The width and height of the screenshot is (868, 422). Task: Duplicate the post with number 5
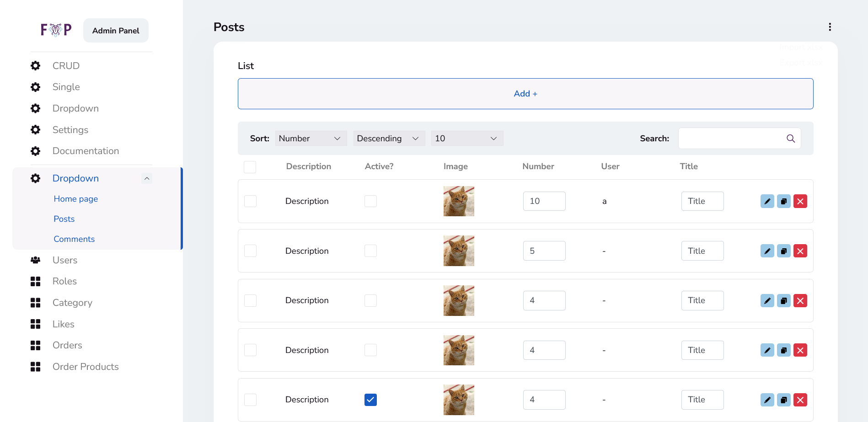[783, 251]
